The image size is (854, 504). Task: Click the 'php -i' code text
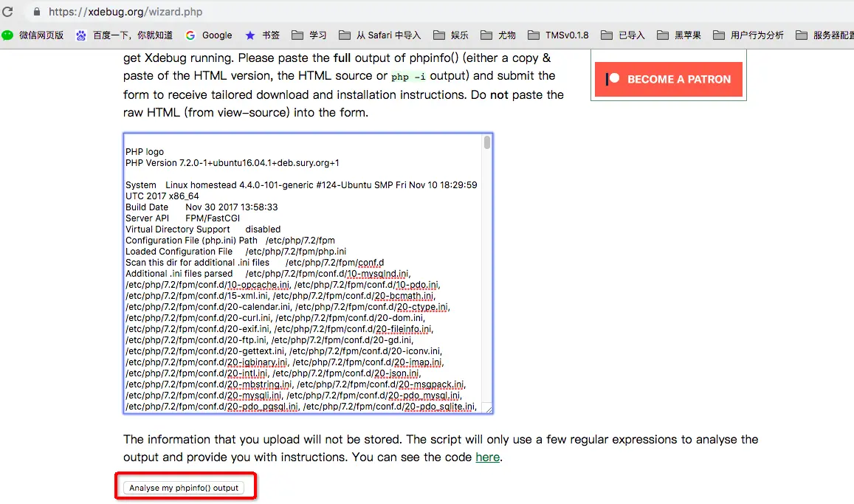(x=408, y=77)
